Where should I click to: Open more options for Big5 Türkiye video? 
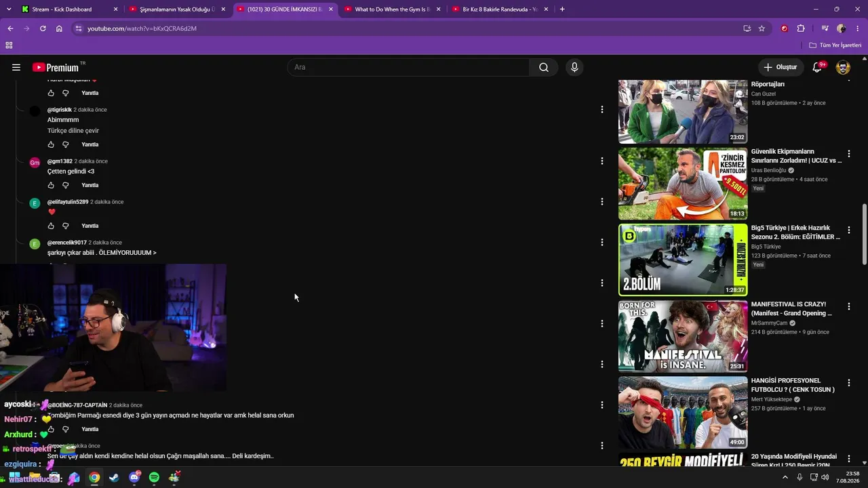click(x=848, y=230)
